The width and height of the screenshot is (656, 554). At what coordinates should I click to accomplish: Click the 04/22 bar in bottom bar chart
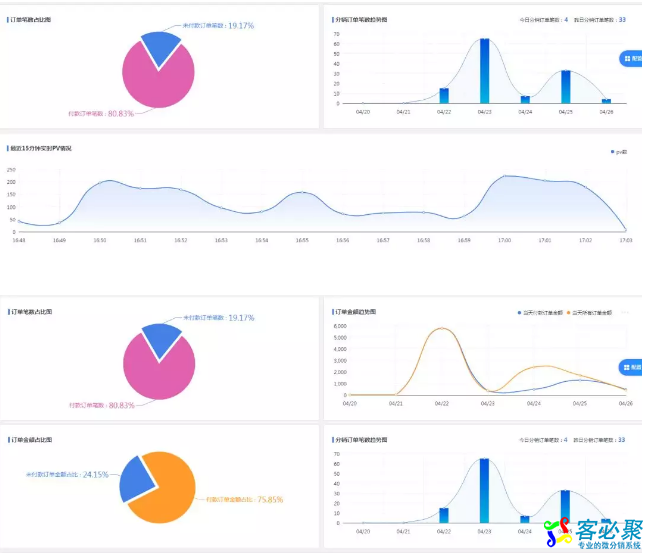[x=444, y=515]
